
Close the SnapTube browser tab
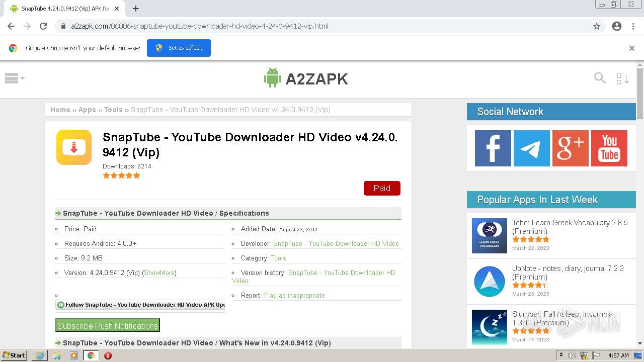[x=117, y=9]
